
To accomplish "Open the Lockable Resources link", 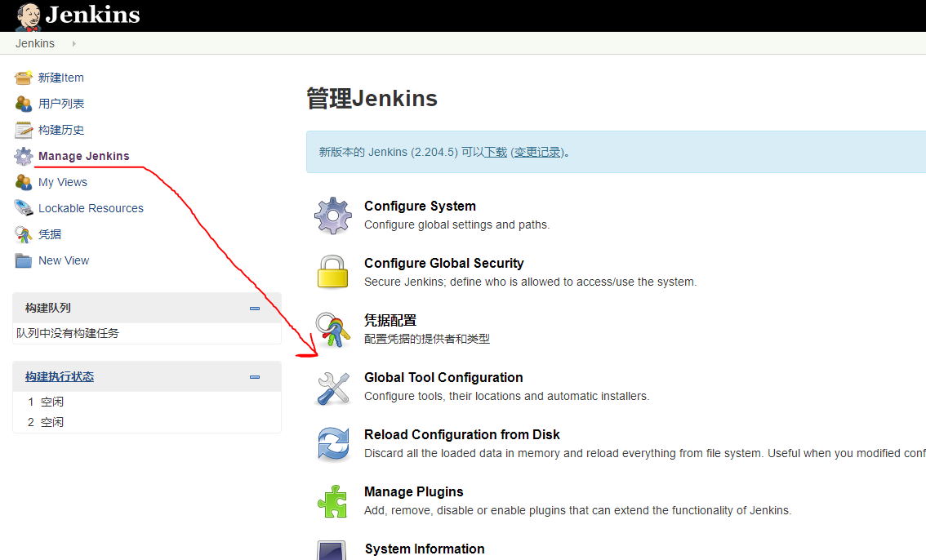I will tap(91, 208).
